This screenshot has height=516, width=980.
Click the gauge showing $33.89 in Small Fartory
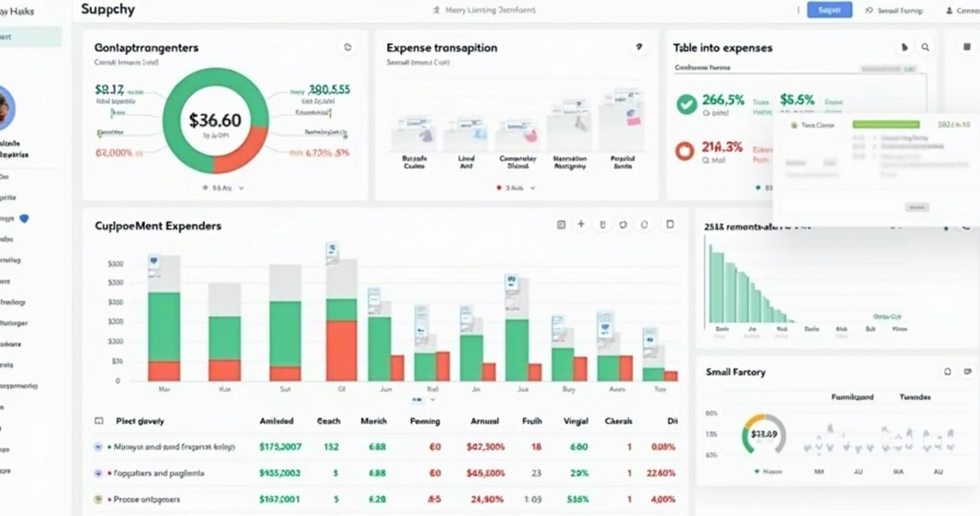tap(763, 435)
